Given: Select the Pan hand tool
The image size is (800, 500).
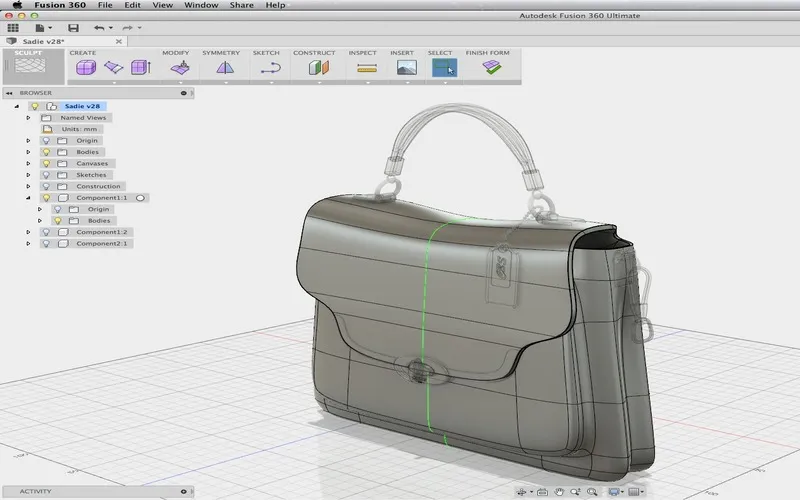Looking at the screenshot, I should click(x=559, y=491).
